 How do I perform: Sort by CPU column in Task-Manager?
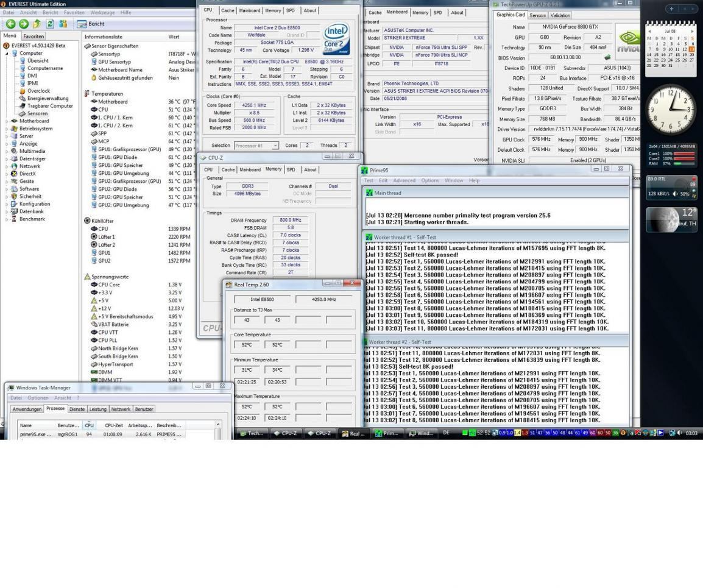(x=89, y=425)
